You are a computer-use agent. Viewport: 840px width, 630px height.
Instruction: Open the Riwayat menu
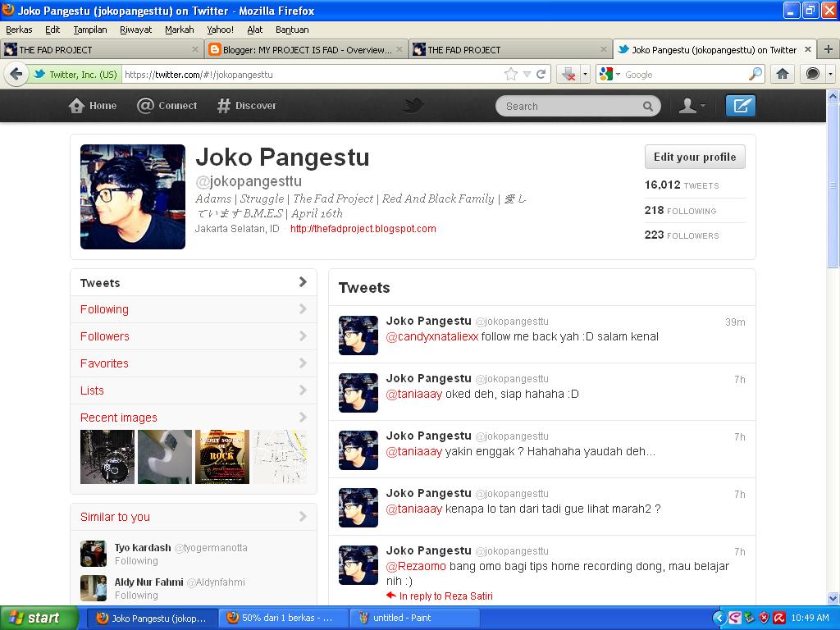tap(135, 30)
